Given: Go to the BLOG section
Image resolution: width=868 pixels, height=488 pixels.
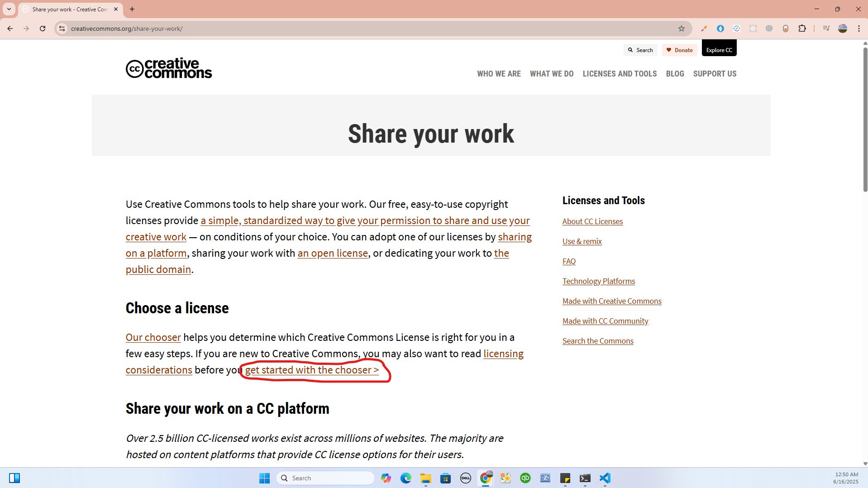Looking at the screenshot, I should (675, 74).
